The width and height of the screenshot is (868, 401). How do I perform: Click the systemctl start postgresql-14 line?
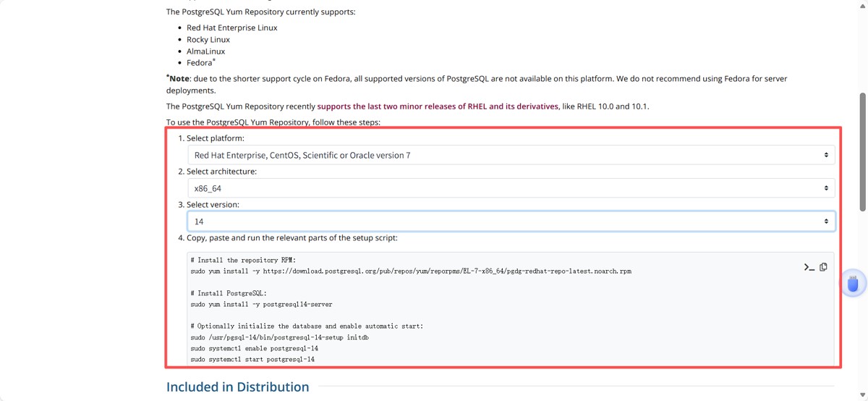pyautogui.click(x=252, y=359)
